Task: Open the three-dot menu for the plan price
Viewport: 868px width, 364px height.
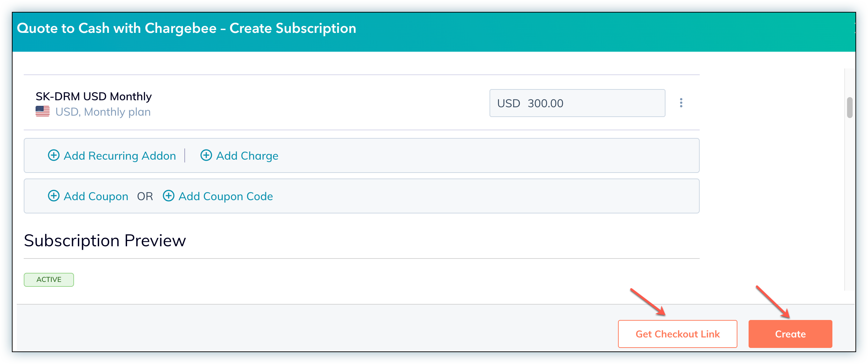Action: click(681, 103)
